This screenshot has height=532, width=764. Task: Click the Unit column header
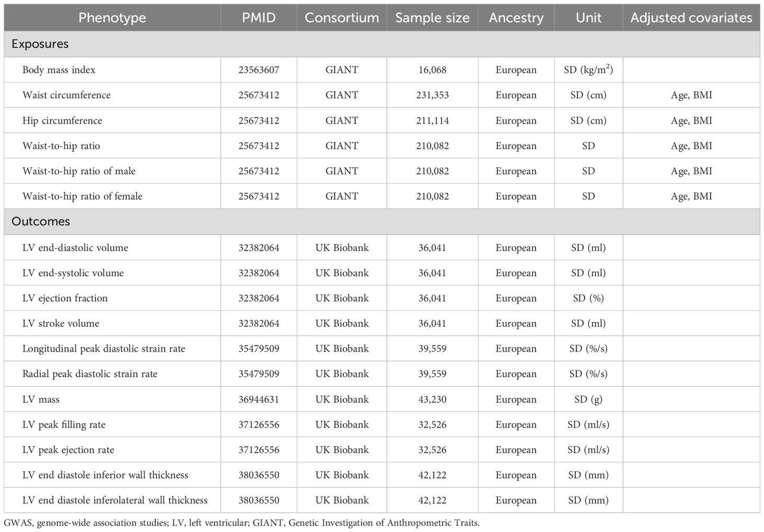(x=588, y=18)
